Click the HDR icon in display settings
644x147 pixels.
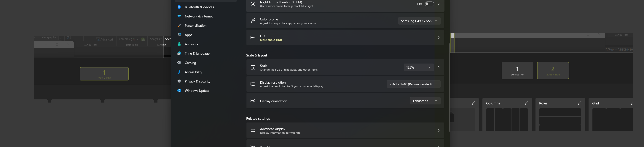point(253,37)
